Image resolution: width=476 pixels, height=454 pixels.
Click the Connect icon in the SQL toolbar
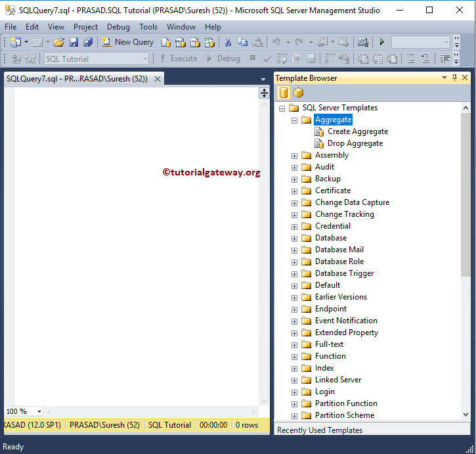(x=16, y=58)
